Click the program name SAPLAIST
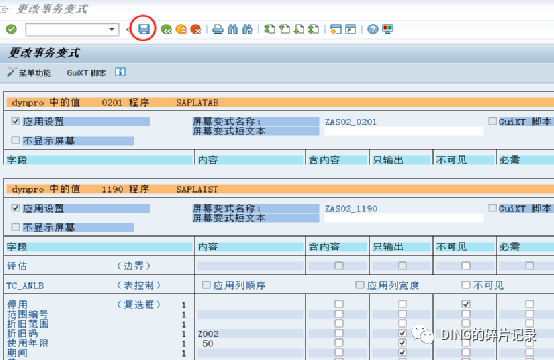 (x=197, y=190)
